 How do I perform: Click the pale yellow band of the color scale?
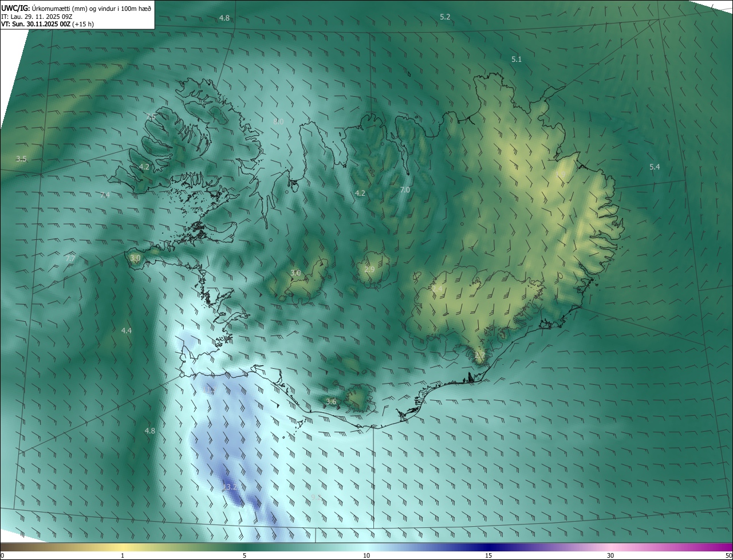pyautogui.click(x=123, y=547)
